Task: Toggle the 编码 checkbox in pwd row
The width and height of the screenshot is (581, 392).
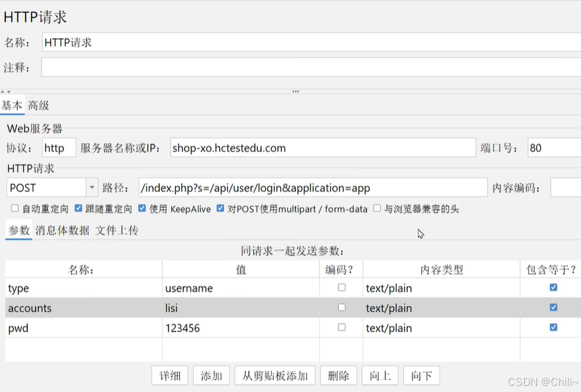Action: (x=342, y=327)
